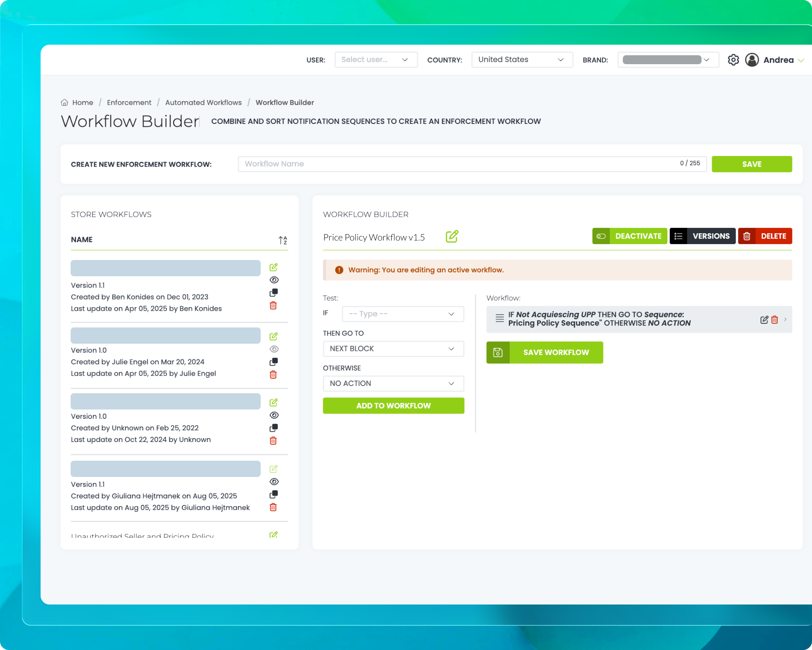Edit the Price Policy Workflow name
Screen dimensions: 812x650
pyautogui.click(x=451, y=236)
